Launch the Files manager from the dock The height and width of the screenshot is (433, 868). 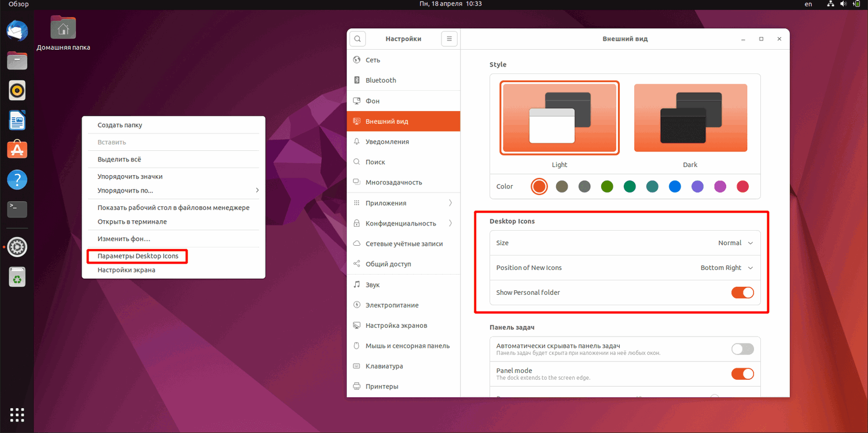tap(17, 60)
